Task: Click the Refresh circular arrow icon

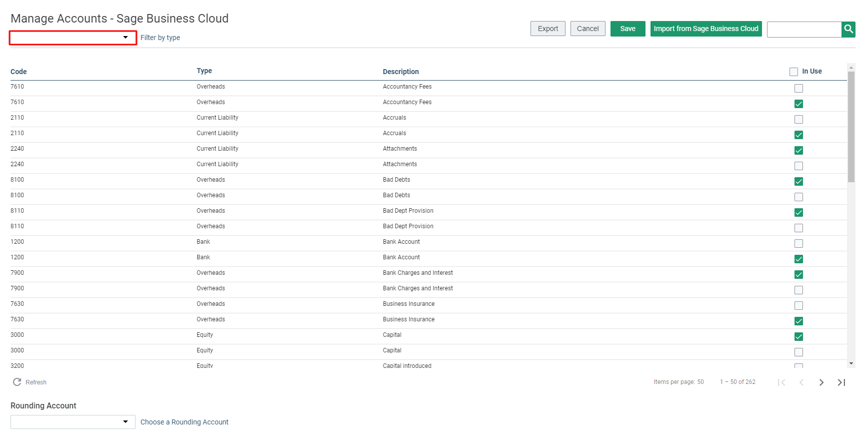Action: (17, 382)
